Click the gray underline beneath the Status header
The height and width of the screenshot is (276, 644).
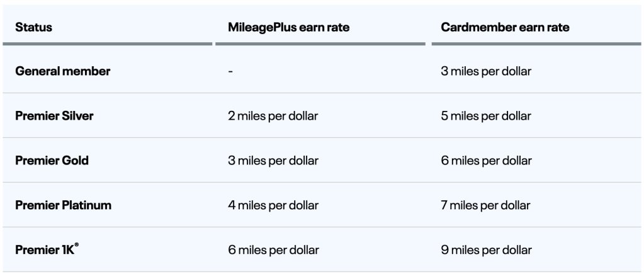pos(107,43)
